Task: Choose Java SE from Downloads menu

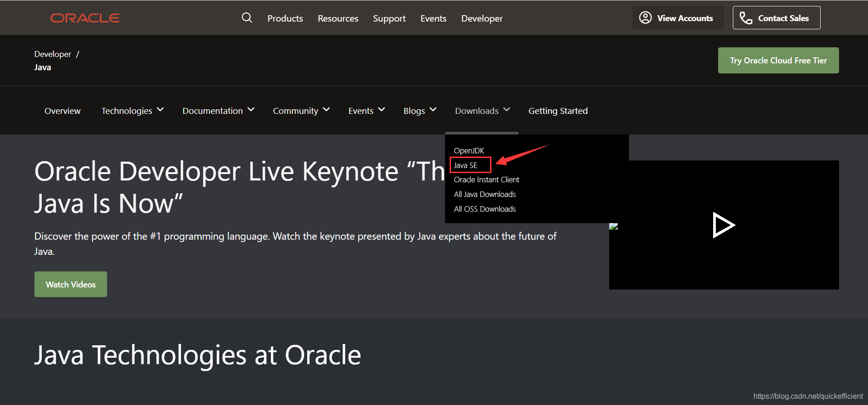Action: (466, 165)
